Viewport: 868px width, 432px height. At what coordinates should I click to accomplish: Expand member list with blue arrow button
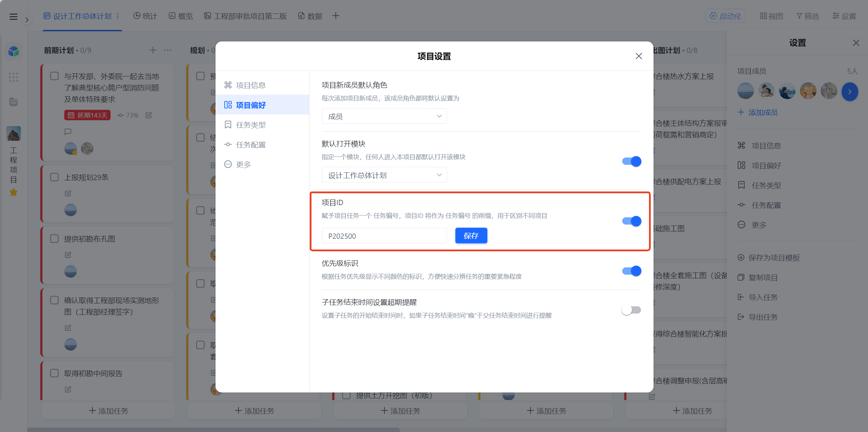tap(850, 92)
